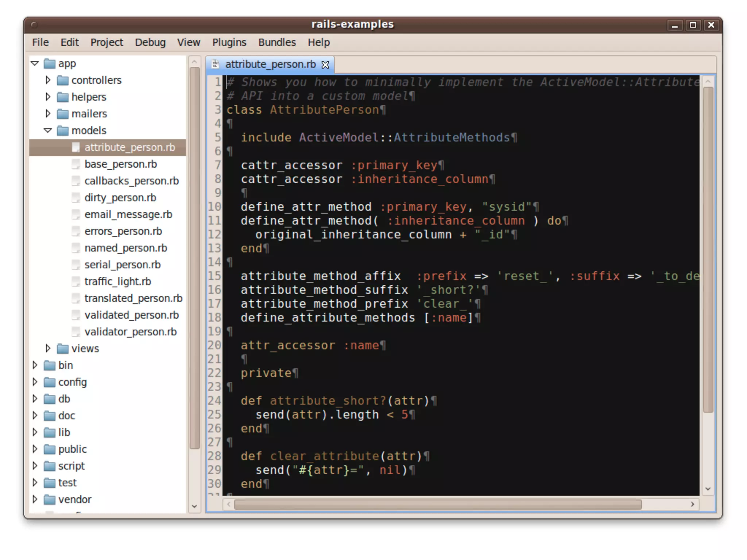Open the Bundles menu
The image size is (747, 560).
277,42
